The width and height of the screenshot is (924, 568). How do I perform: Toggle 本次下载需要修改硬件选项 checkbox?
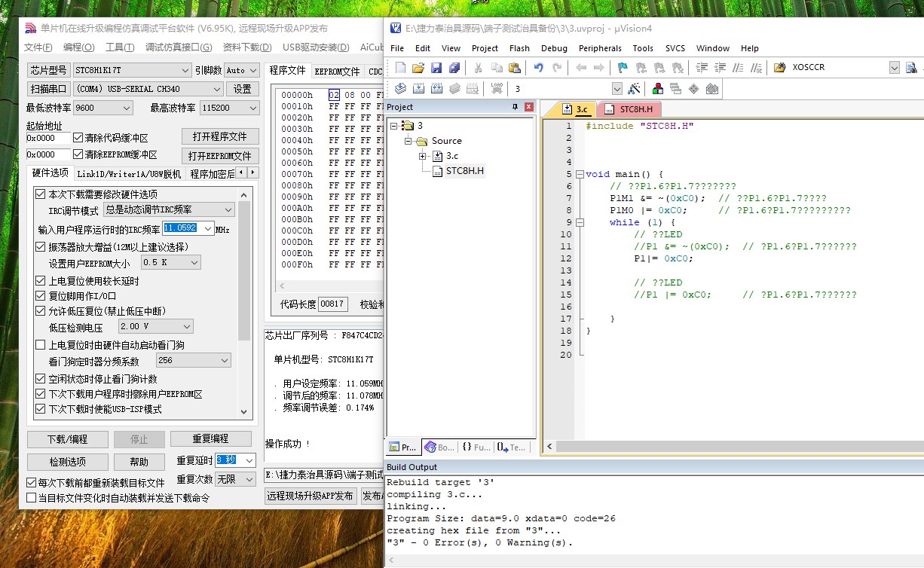(x=41, y=194)
